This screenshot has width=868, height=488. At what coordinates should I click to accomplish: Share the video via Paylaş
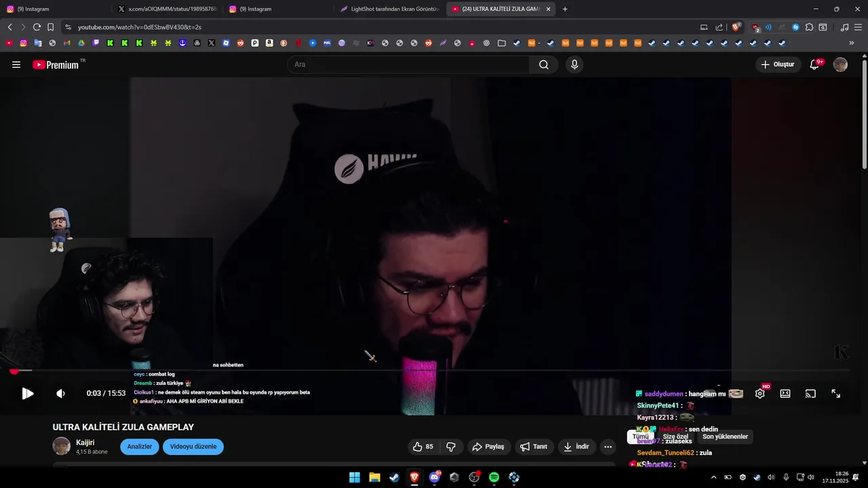pos(488,447)
